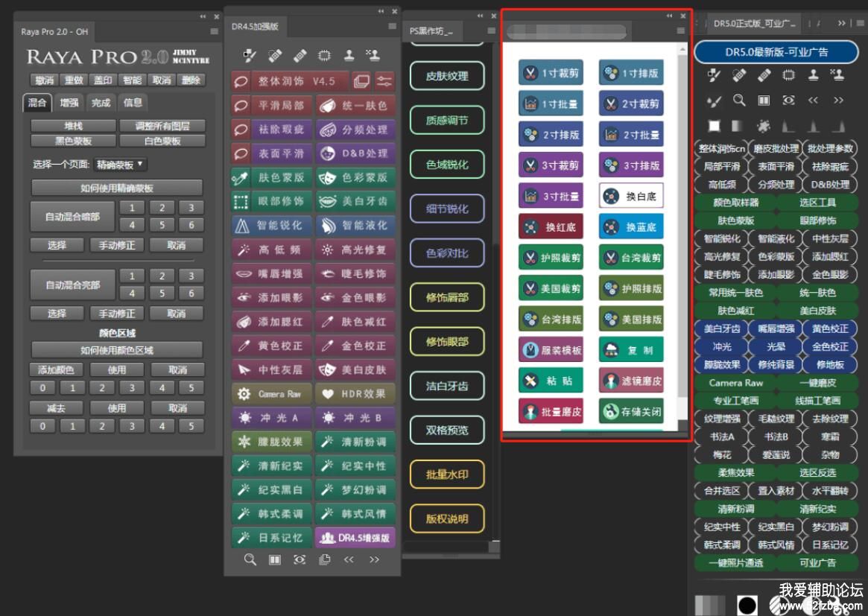The width and height of the screenshot is (868, 616).
Task: Click the split compare view icon in DR5.0 panel
Action: [764, 100]
